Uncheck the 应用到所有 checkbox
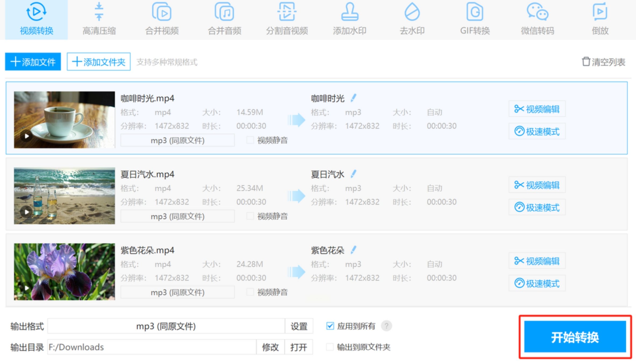Screen dimensions: 636x364 click(330, 326)
